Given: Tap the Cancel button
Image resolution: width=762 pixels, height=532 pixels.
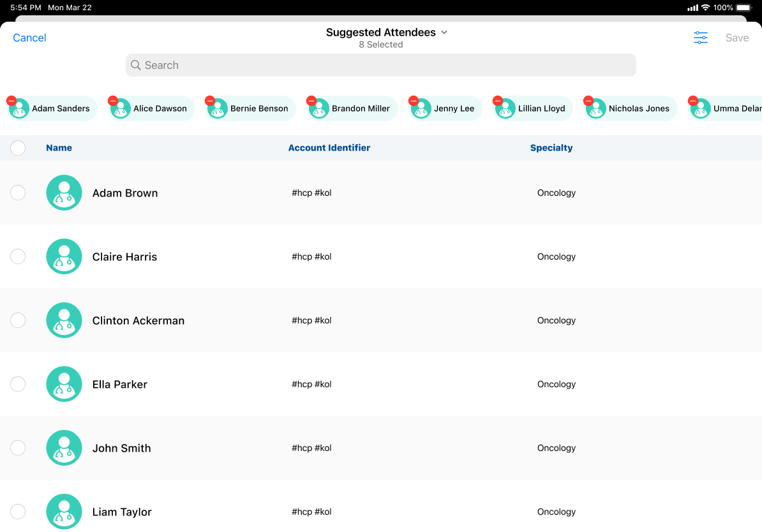Looking at the screenshot, I should 29,38.
